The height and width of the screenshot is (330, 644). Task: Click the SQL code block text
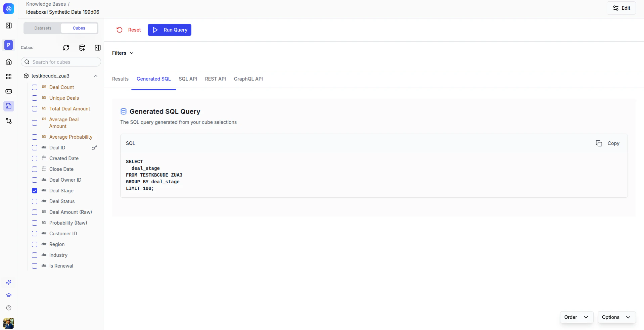154,175
